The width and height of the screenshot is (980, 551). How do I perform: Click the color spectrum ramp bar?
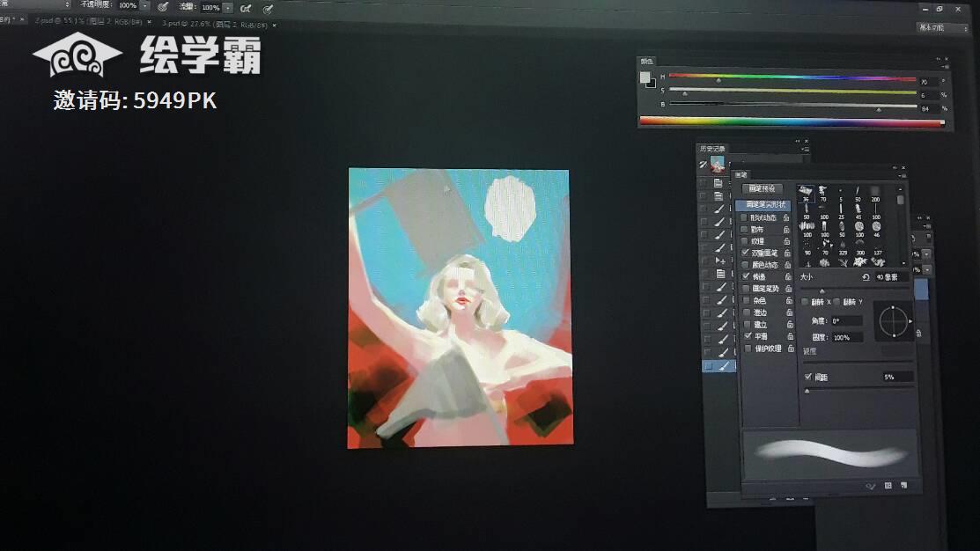pyautogui.click(x=792, y=121)
